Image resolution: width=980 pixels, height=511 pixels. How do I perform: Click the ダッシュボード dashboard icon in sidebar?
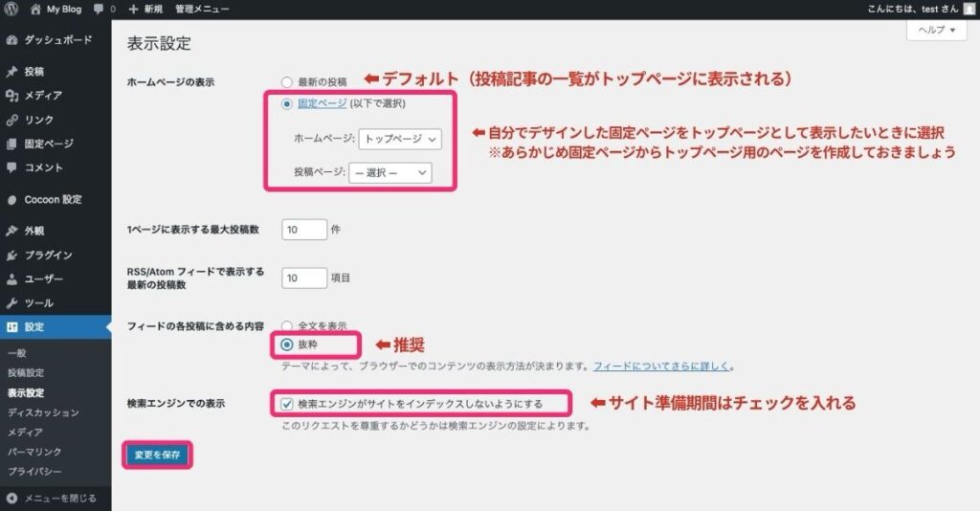11,40
